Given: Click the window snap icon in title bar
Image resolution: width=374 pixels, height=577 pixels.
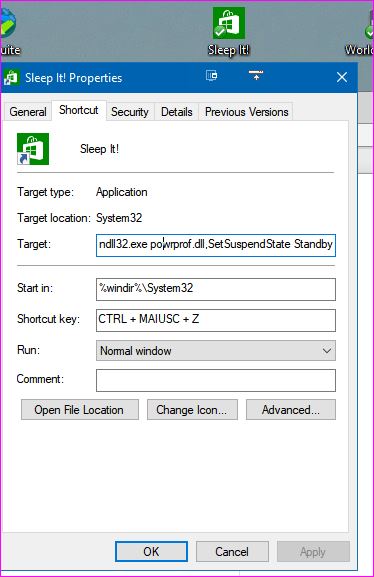Looking at the screenshot, I should coord(212,76).
